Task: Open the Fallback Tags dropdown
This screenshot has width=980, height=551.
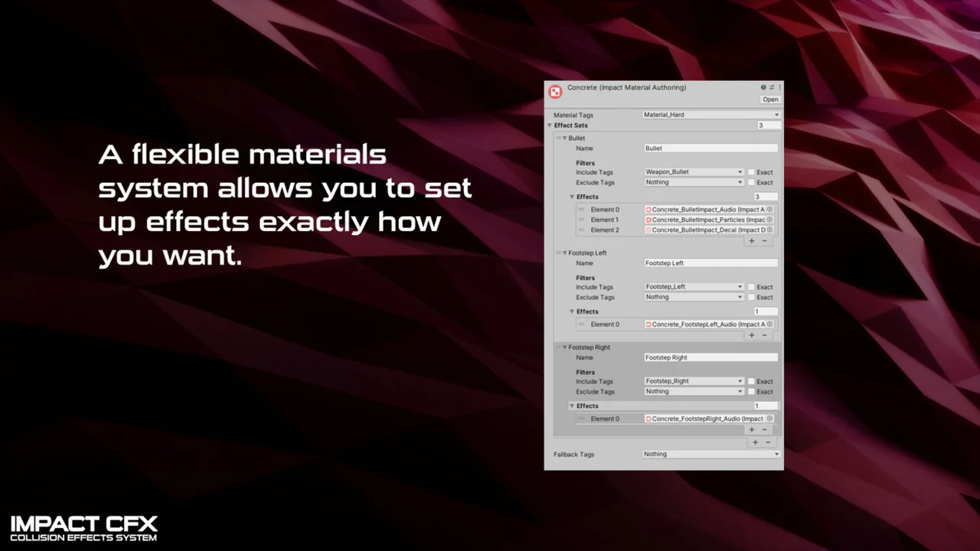Action: [710, 454]
